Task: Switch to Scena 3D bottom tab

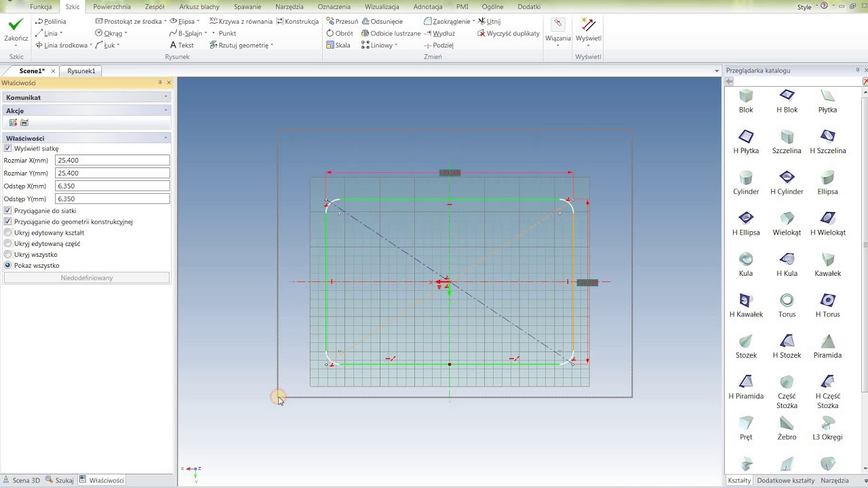Action: [x=22, y=480]
